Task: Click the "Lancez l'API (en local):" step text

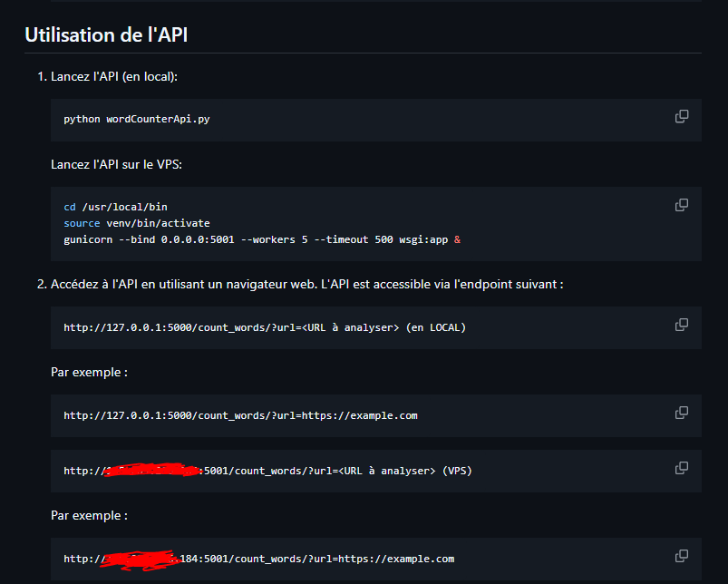Action: pyautogui.click(x=114, y=76)
